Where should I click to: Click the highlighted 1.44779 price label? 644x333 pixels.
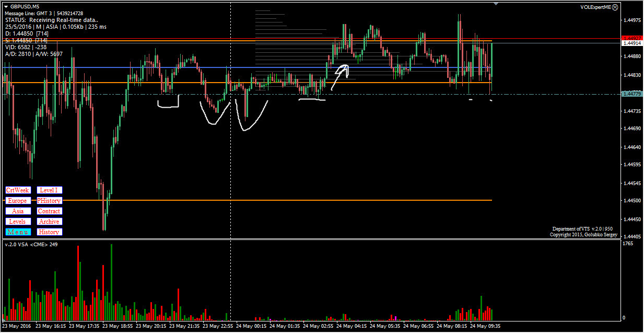click(x=631, y=94)
